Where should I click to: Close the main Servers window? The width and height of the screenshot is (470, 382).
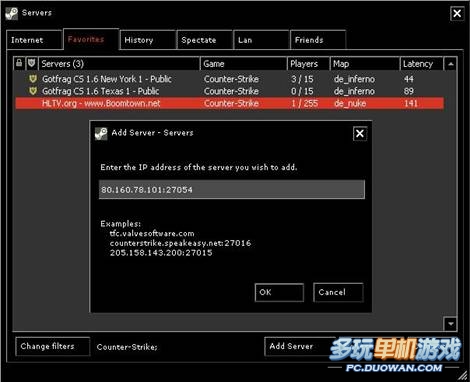[457, 13]
